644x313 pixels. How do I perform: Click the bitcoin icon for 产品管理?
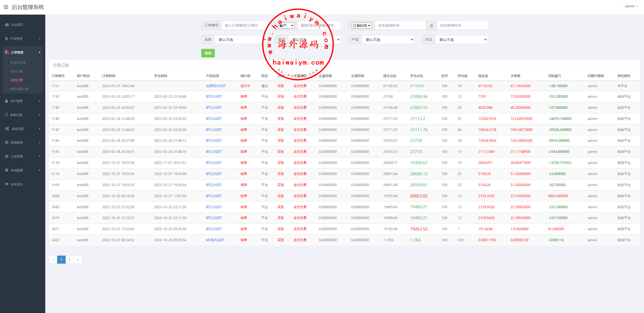click(x=6, y=39)
